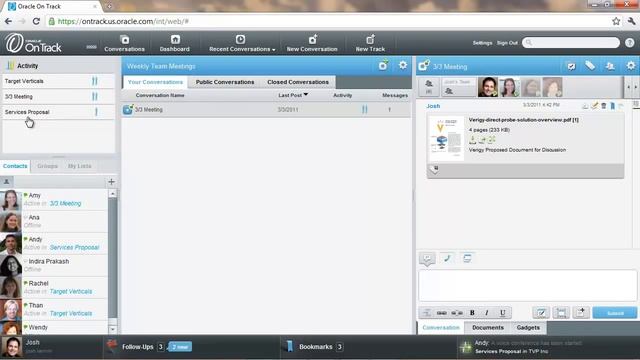Viewport: 640px width, 360px height.
Task: Start a New Conversation from top bar
Action: pyautogui.click(x=312, y=44)
